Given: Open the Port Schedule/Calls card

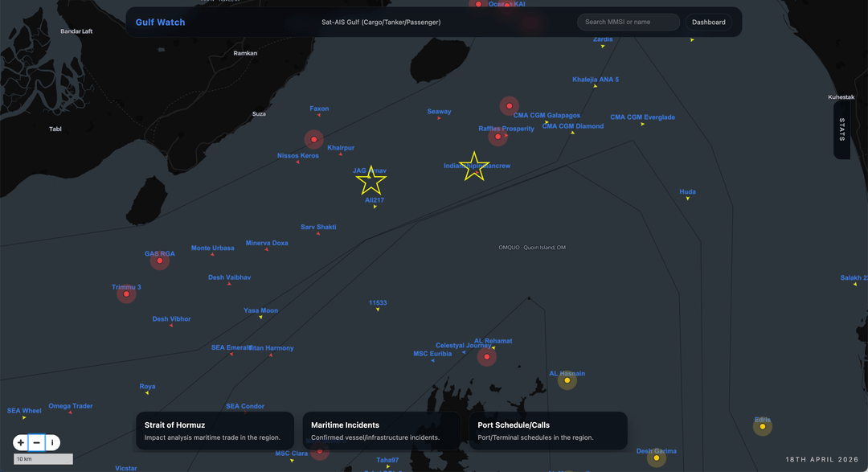Looking at the screenshot, I should (x=547, y=431).
